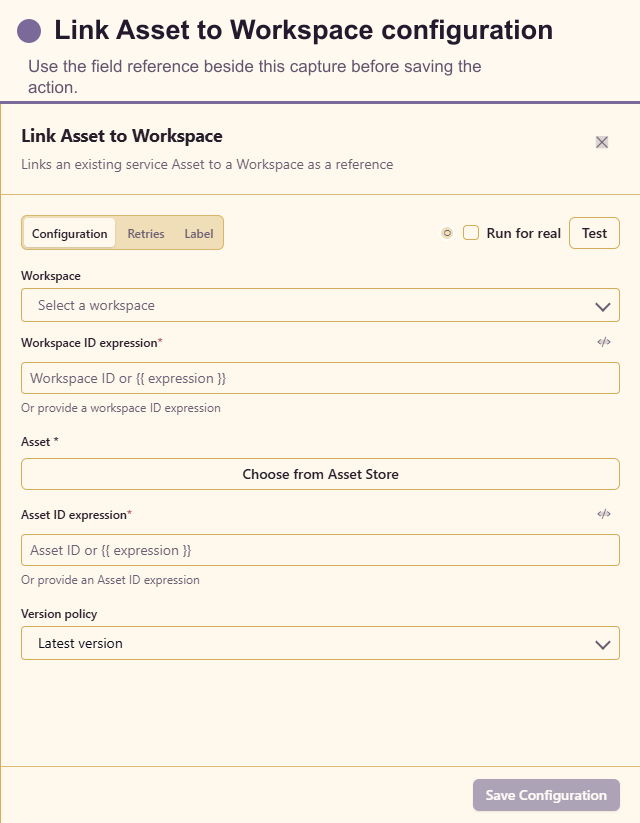Switch to the Label tab
640x823 pixels.
point(198,233)
